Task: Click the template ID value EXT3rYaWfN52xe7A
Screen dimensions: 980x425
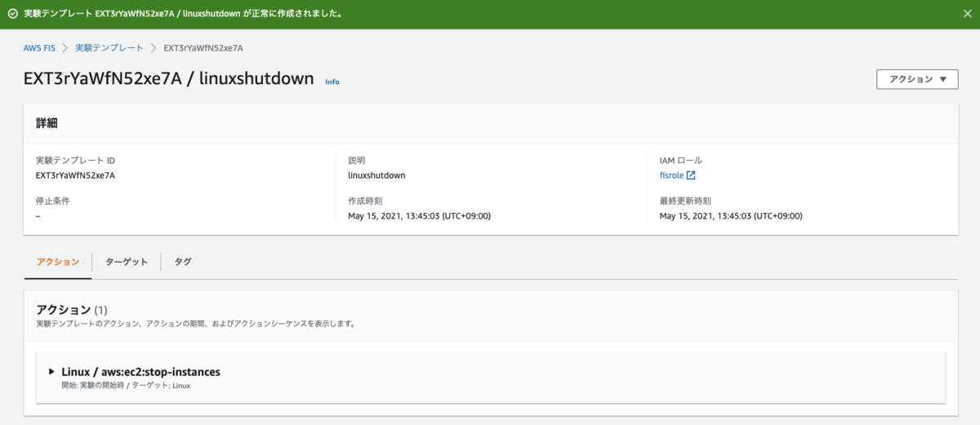Action: [75, 175]
